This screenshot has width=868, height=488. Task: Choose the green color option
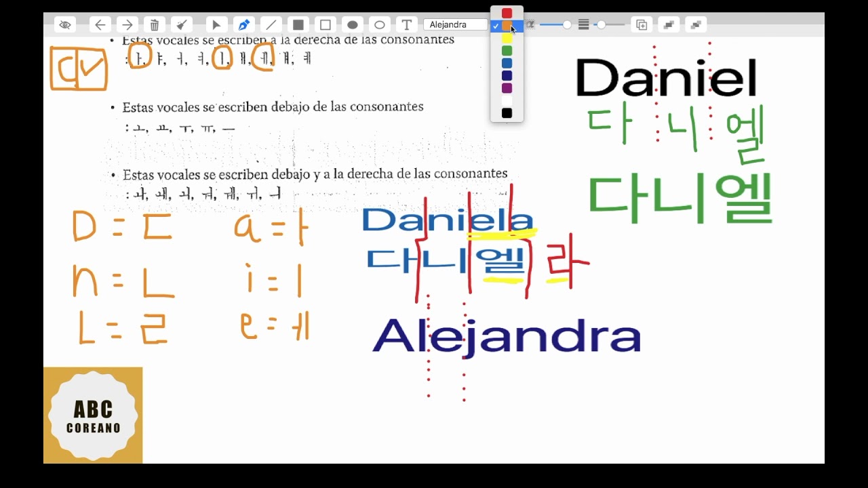tap(507, 51)
